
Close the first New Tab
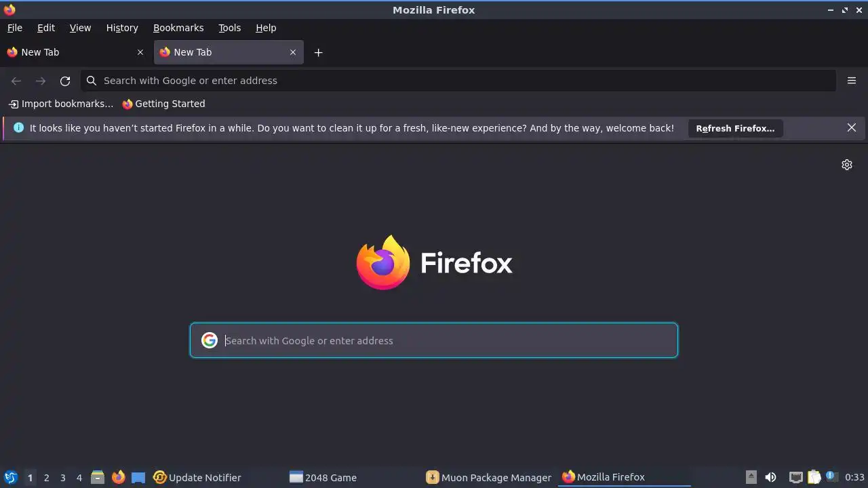coord(140,52)
